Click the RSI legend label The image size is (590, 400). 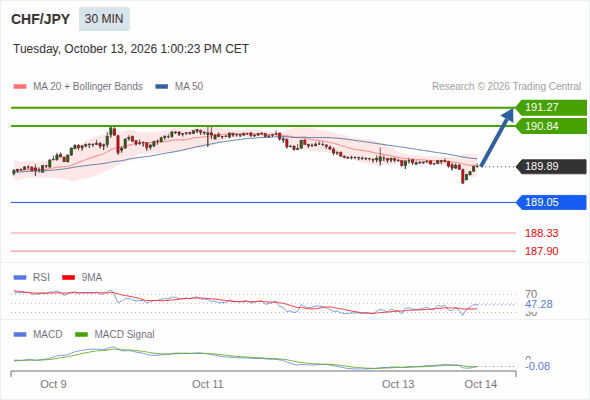pyautogui.click(x=41, y=278)
